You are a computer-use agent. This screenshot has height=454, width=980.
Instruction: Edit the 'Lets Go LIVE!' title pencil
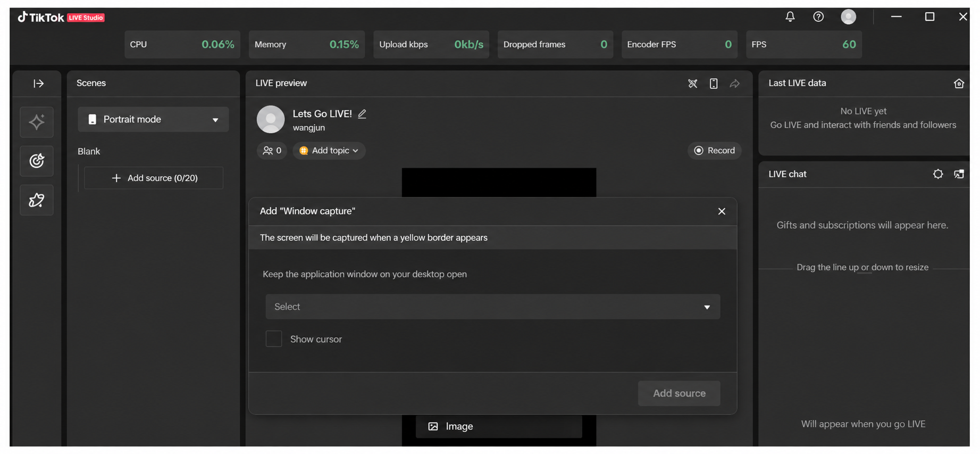click(362, 114)
